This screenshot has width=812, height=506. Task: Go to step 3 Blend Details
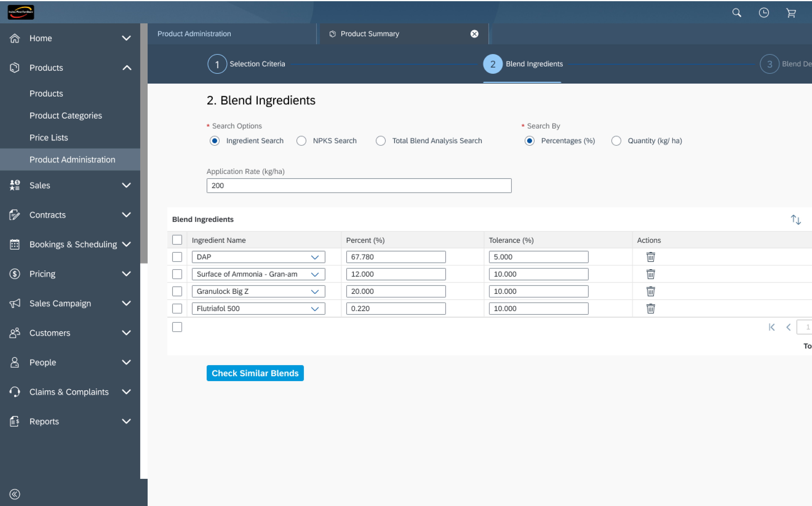786,64
